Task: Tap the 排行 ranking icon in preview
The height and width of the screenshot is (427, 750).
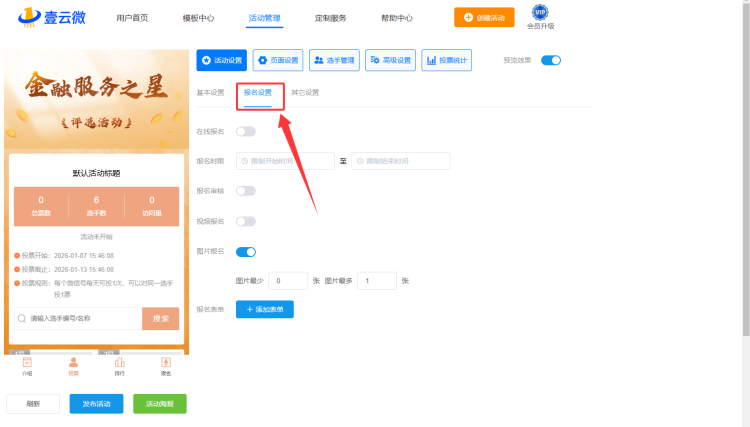Action: (120, 365)
